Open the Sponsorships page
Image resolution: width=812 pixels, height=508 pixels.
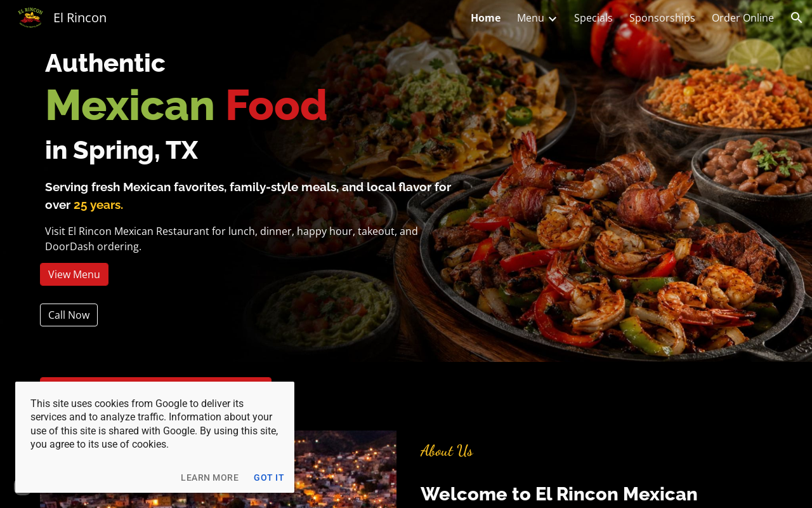[662, 18]
